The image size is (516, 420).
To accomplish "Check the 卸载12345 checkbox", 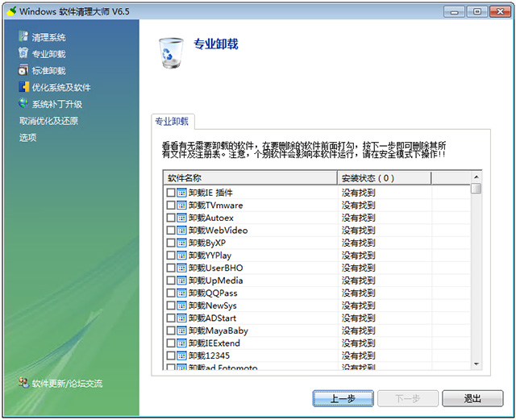I will 171,356.
